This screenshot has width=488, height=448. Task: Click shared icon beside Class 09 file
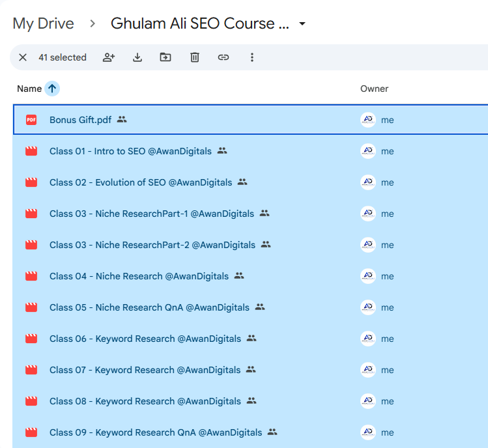(x=272, y=432)
